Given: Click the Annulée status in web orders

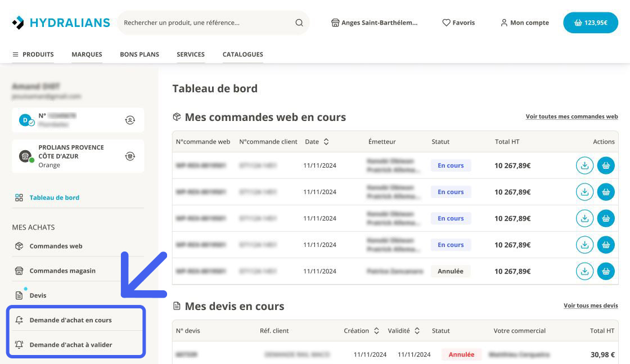Looking at the screenshot, I should click(x=451, y=271).
